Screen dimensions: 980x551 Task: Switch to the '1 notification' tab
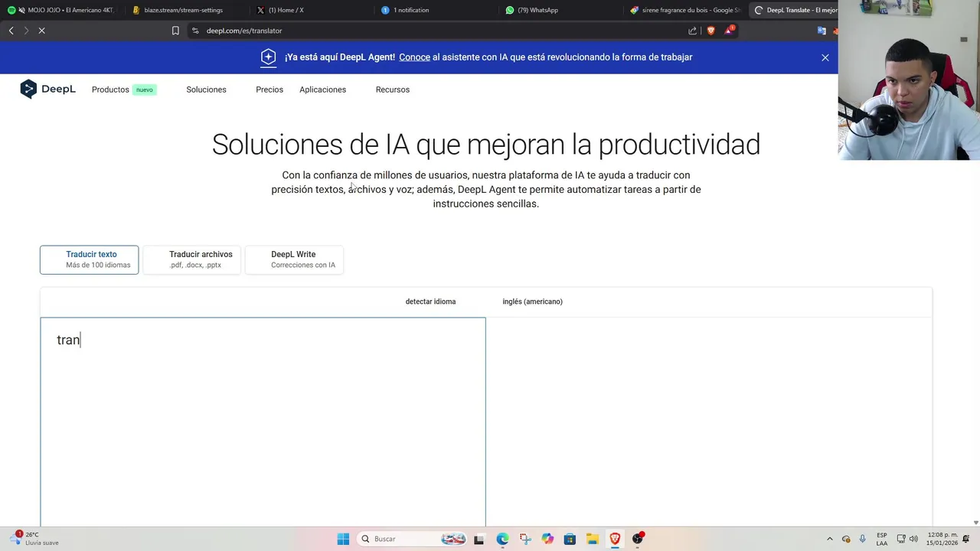pyautogui.click(x=435, y=10)
